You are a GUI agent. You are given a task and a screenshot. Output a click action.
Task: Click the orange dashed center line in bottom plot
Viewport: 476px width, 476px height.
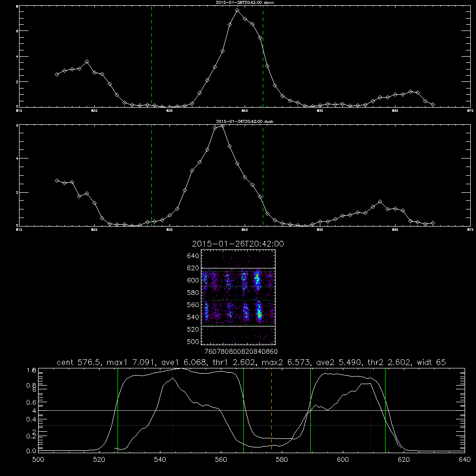point(271,410)
